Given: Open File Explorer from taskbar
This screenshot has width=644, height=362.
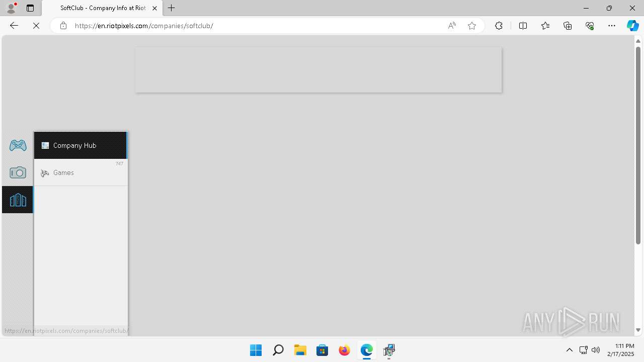Looking at the screenshot, I should (300, 350).
